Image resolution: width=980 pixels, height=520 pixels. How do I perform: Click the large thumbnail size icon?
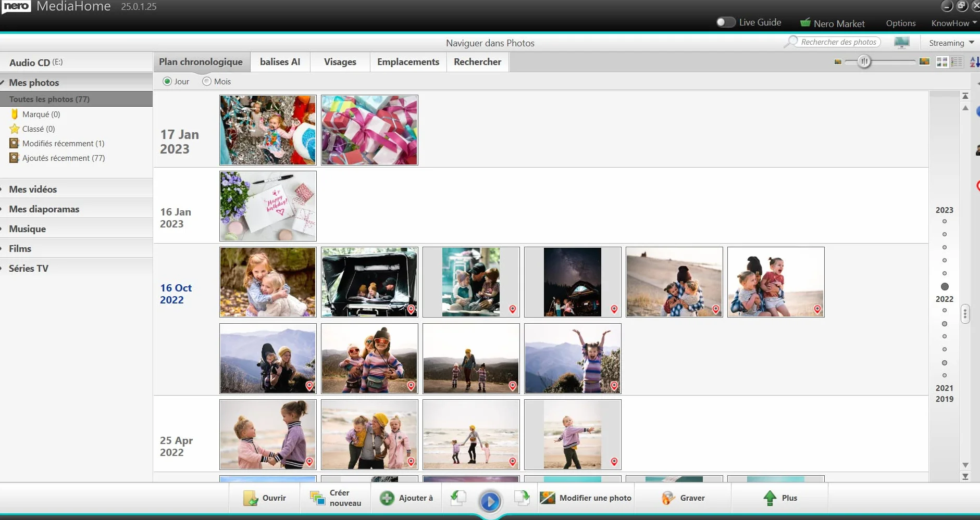[925, 62]
